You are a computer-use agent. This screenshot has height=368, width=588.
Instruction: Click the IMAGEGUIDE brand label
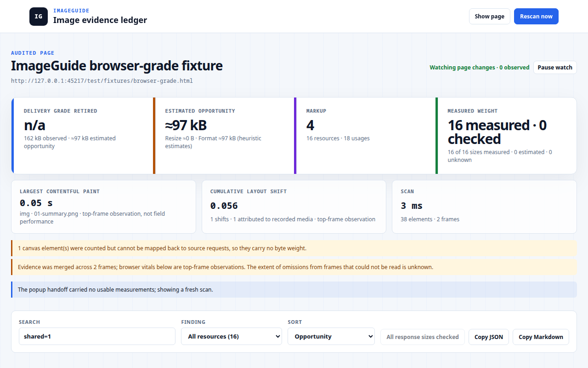[71, 11]
